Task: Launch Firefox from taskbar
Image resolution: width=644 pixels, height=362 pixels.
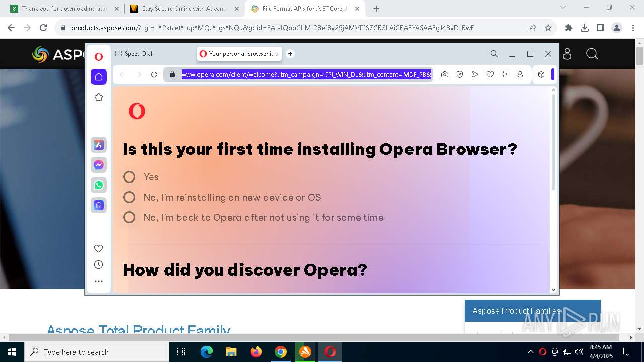Action: (x=256, y=352)
